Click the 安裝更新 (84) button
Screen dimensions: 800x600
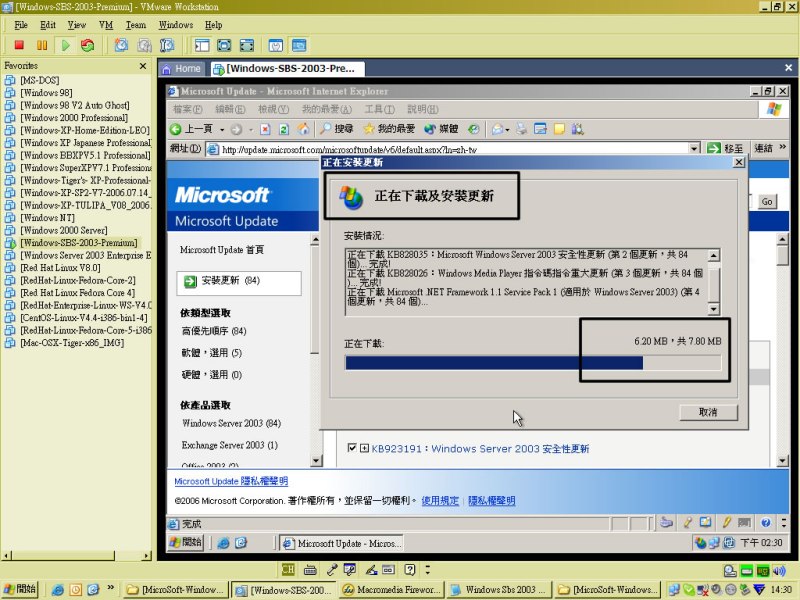239,282
